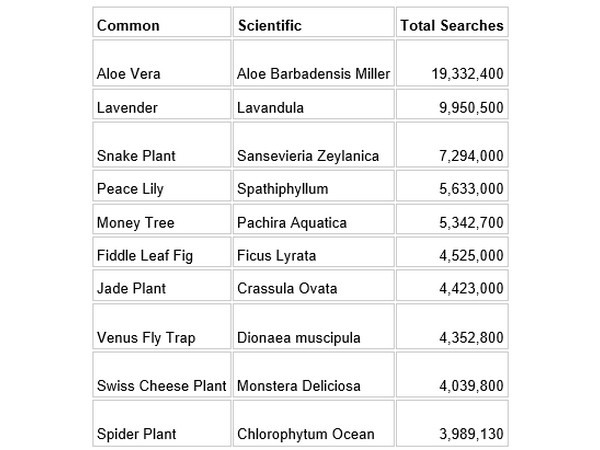Click the Sansevieria Zeylanica cell
This screenshot has width=600, height=450.
[x=308, y=155]
